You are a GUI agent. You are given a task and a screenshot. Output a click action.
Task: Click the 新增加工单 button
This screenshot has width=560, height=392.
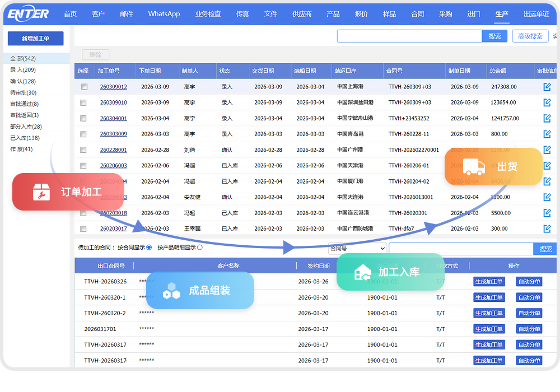[x=36, y=38]
